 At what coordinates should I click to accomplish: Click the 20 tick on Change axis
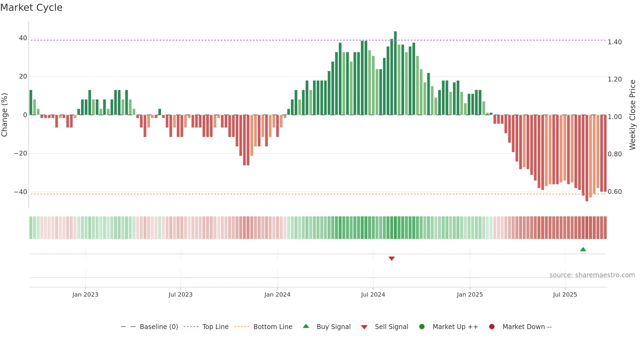[x=23, y=76]
